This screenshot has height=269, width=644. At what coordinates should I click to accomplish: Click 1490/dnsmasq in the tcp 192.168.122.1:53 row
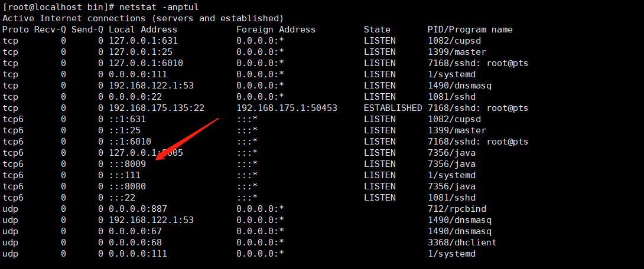point(459,86)
